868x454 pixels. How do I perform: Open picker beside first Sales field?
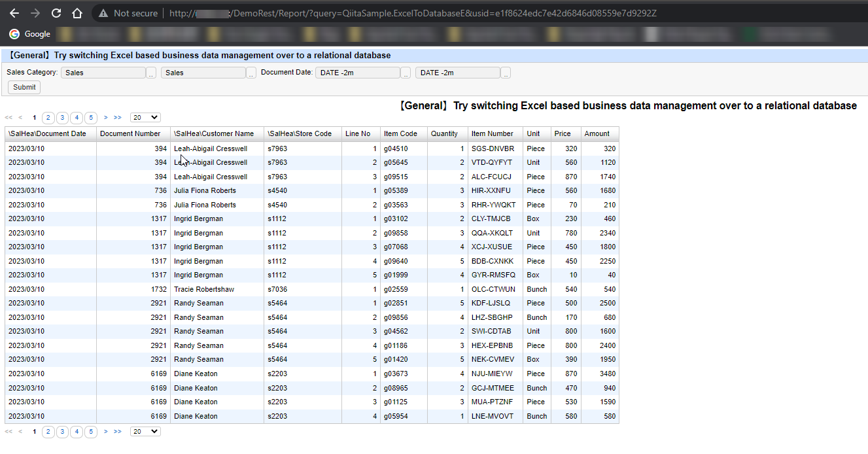click(151, 73)
